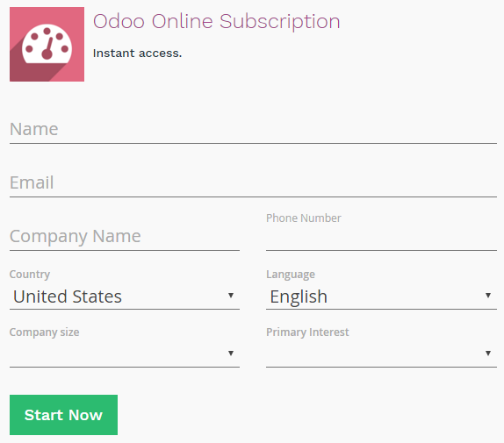Click the Odoo dashboard gauge icon
The height and width of the screenshot is (443, 504).
[x=47, y=44]
